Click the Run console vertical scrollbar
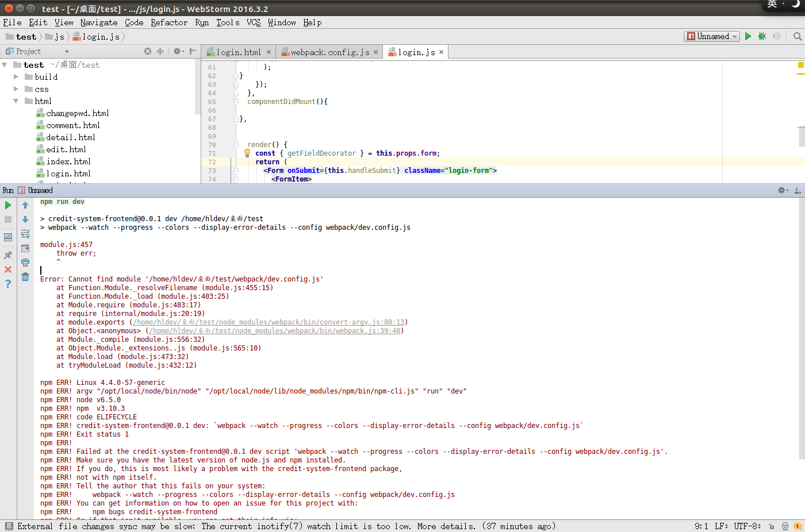The width and height of the screenshot is (805, 532). tap(801, 329)
